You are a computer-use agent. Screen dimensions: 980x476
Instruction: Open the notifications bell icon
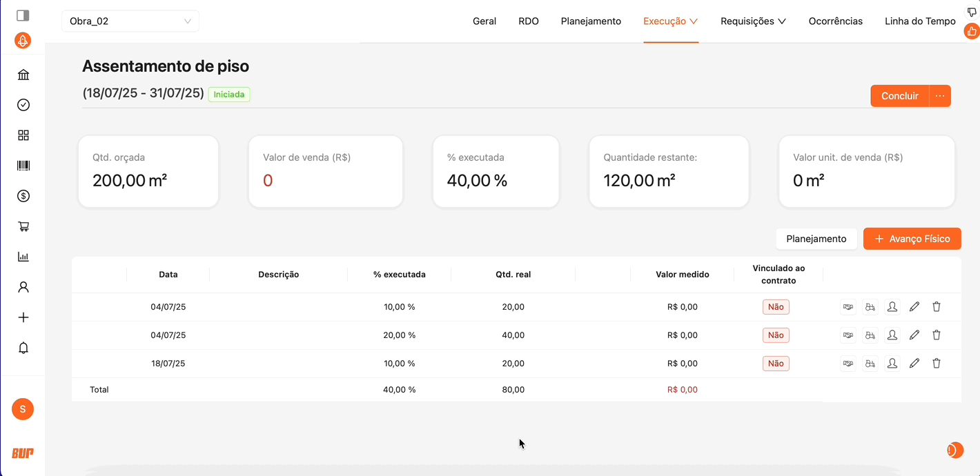(23, 348)
